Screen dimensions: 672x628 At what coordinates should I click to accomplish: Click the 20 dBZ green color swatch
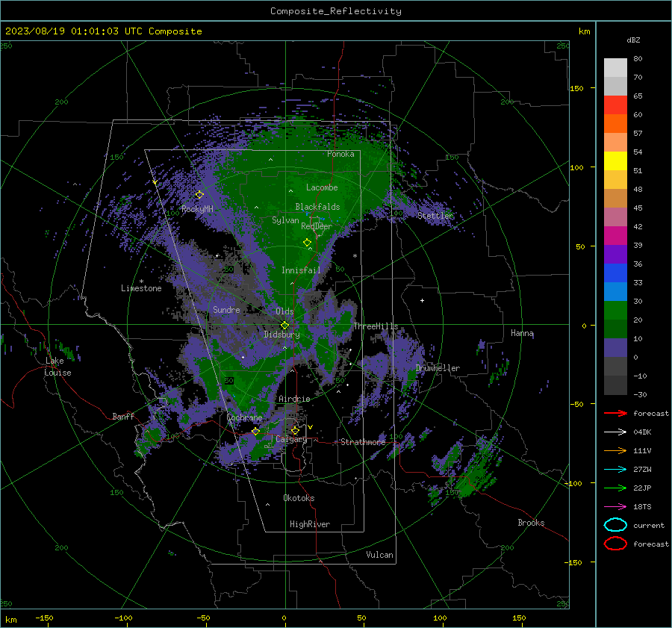[615, 311]
